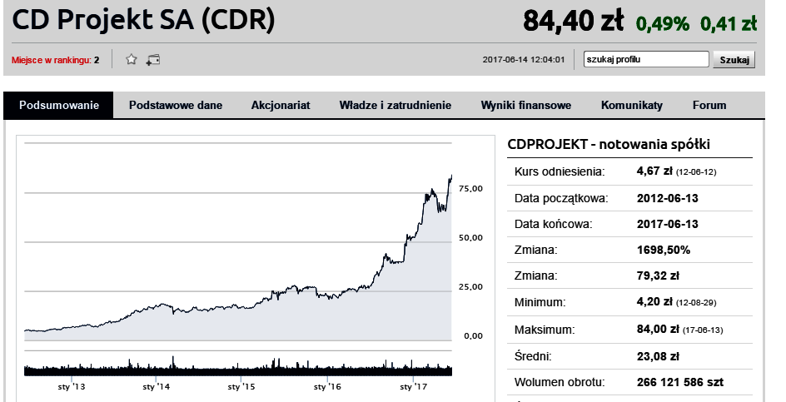Click the volume bar strip under the chart
The image size is (786, 402).
coord(238,367)
